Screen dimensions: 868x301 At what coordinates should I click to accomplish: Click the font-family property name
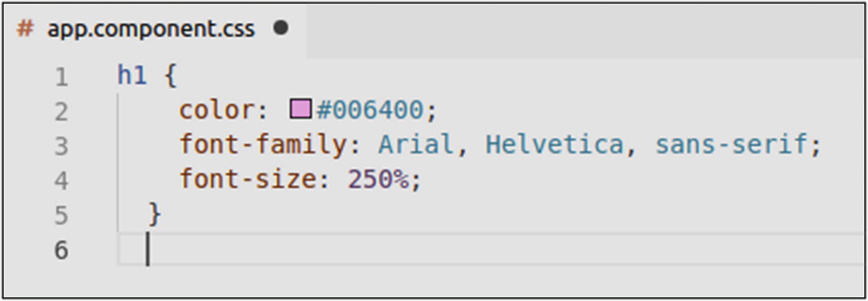[x=263, y=145]
